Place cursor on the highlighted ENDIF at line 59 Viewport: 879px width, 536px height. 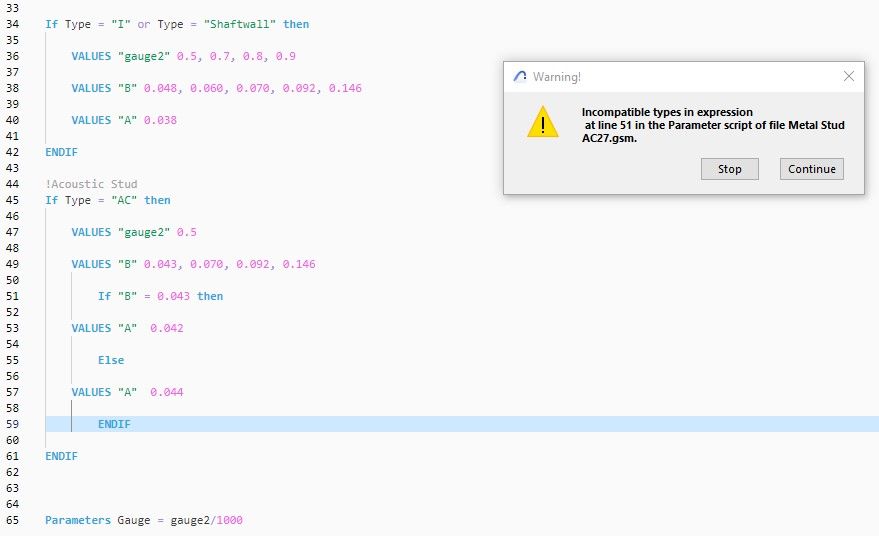[x=114, y=424]
